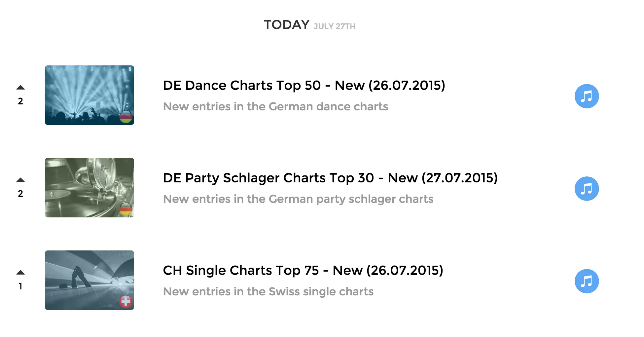Open the CH Single Charts Top 75 title
Image resolution: width=644 pixels, height=337 pixels.
point(303,270)
